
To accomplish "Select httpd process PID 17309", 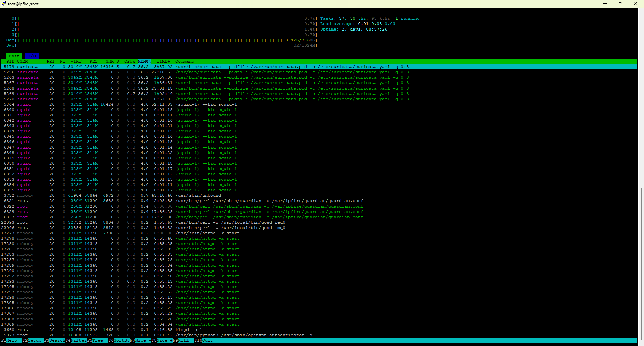I will pos(319,324).
